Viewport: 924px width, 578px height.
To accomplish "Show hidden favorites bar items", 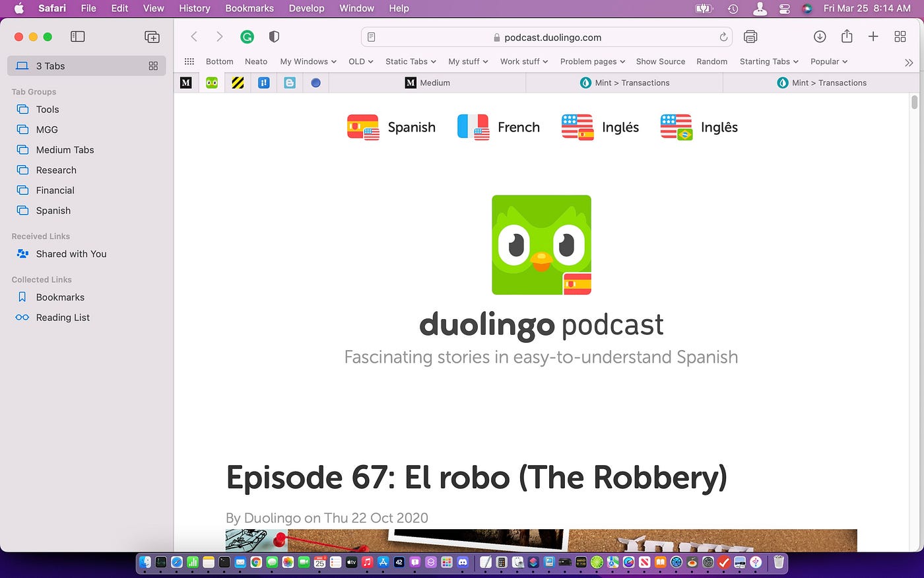I will click(909, 62).
